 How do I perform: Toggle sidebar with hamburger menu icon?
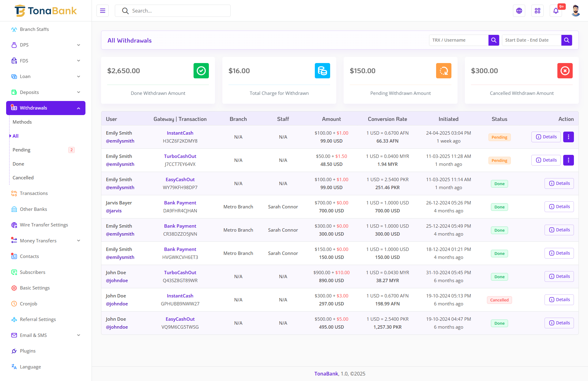103,11
